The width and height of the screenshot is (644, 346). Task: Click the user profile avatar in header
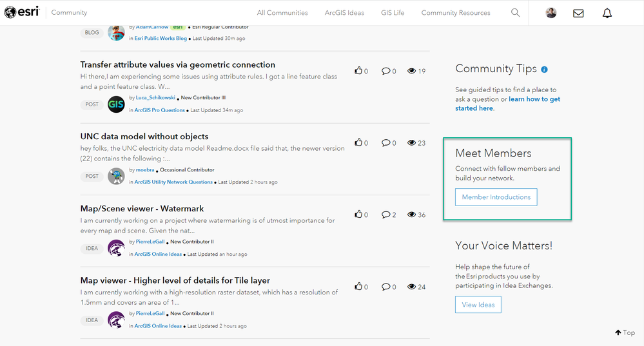pyautogui.click(x=551, y=13)
